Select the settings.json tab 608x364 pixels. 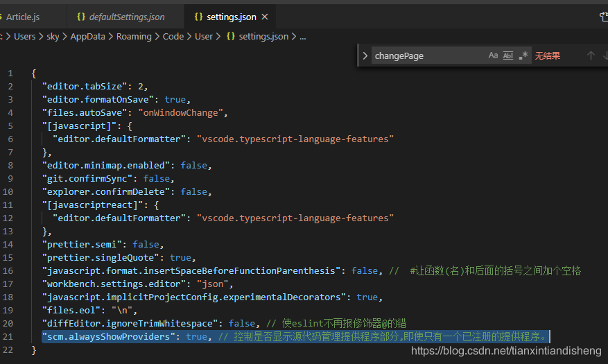click(x=231, y=17)
